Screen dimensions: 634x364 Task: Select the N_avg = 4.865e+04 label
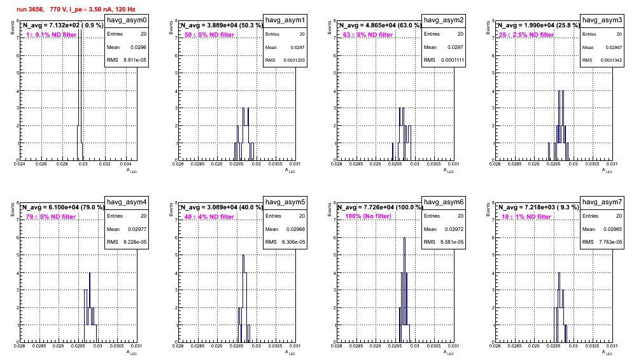[x=380, y=25]
